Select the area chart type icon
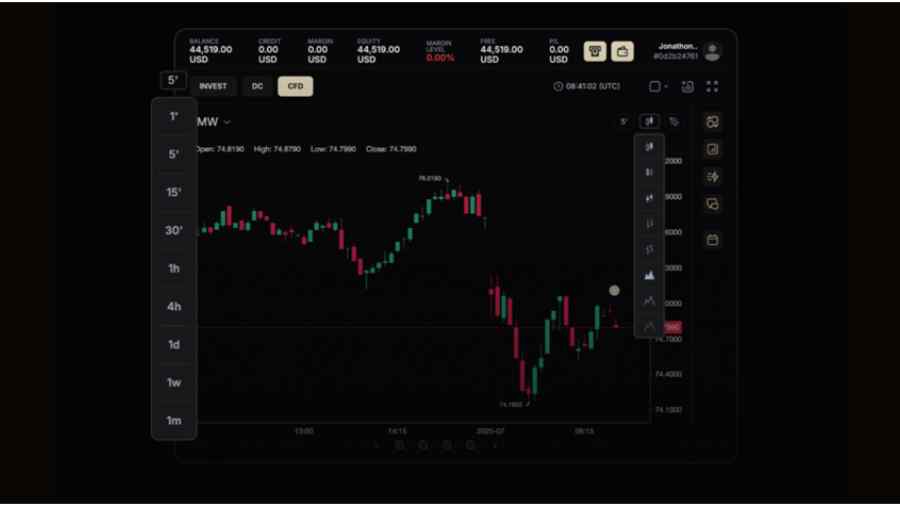 tap(649, 274)
